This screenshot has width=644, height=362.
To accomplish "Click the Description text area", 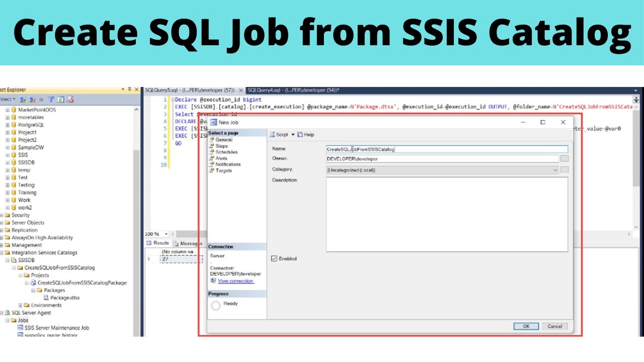I will click(447, 214).
